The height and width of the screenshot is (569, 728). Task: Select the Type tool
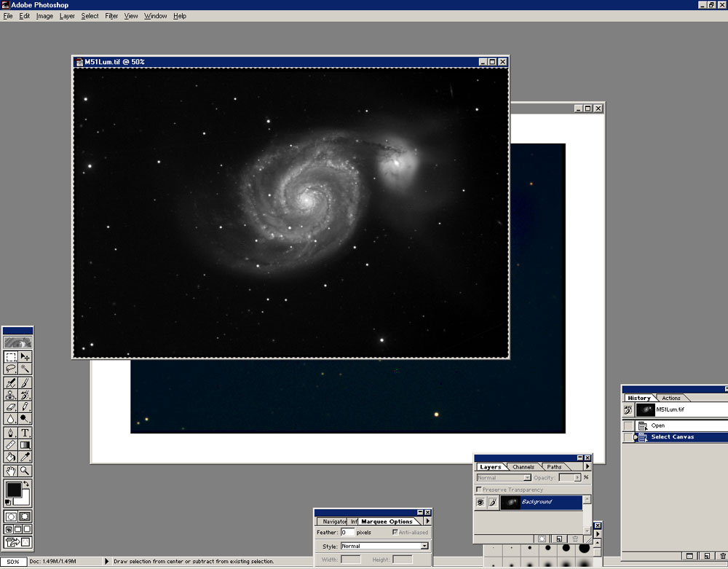click(25, 433)
